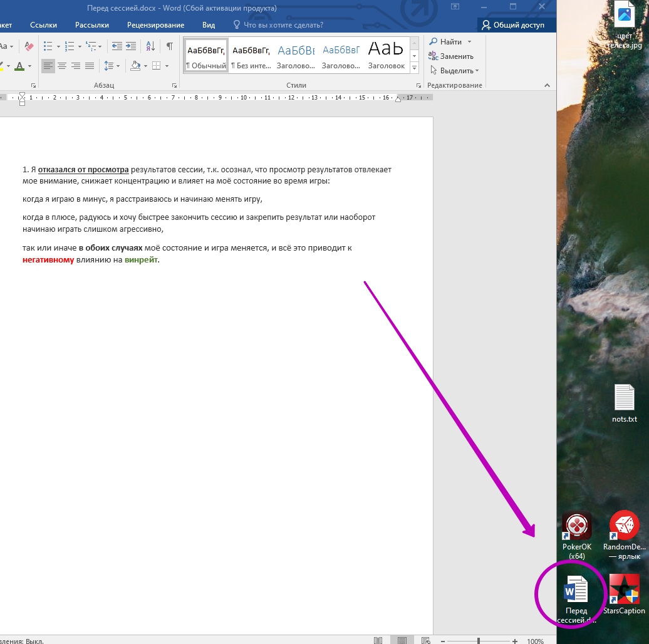649x644 pixels.
Task: Click the green word винрейт
Action: pos(141,260)
